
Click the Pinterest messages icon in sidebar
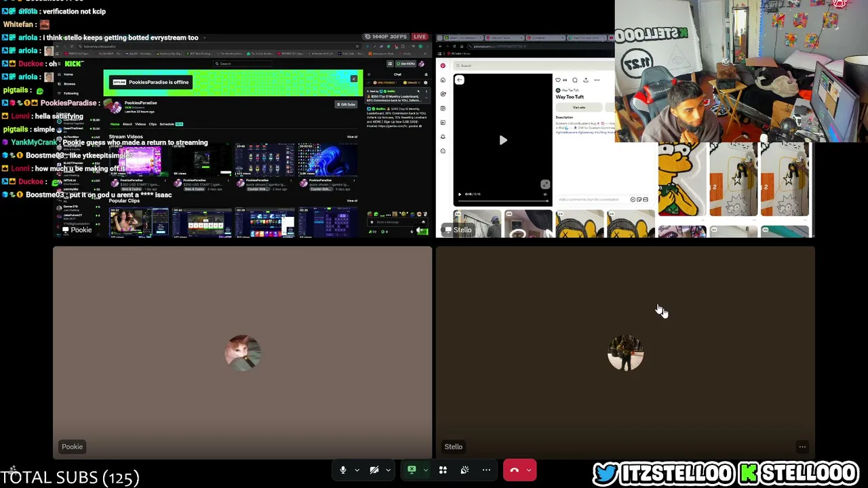(443, 151)
